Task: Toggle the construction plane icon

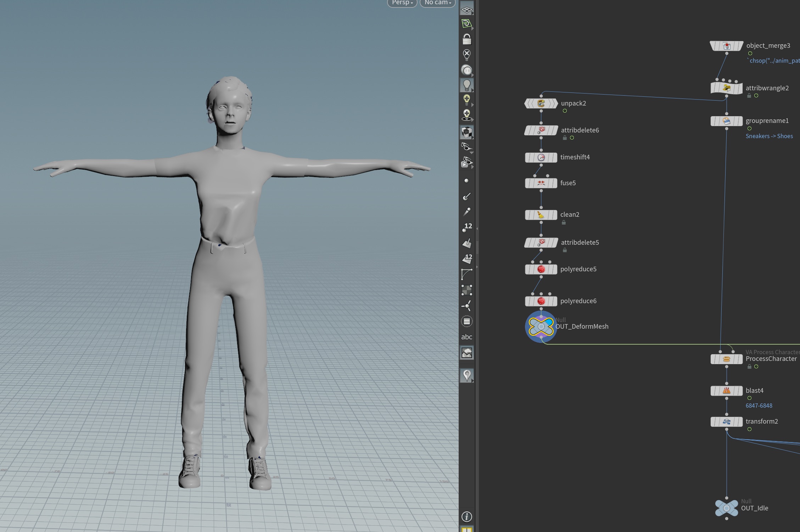Action: (467, 24)
